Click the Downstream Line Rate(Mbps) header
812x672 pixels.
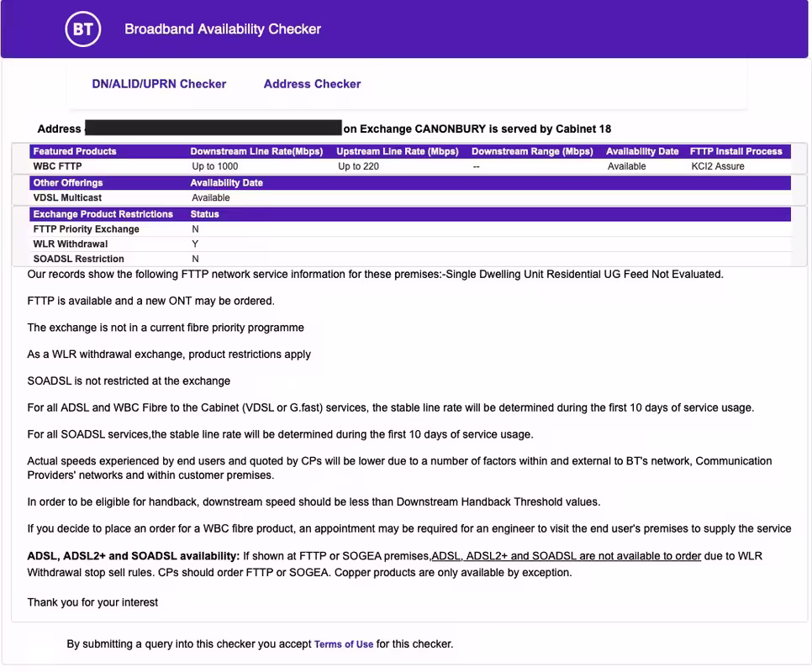256,151
